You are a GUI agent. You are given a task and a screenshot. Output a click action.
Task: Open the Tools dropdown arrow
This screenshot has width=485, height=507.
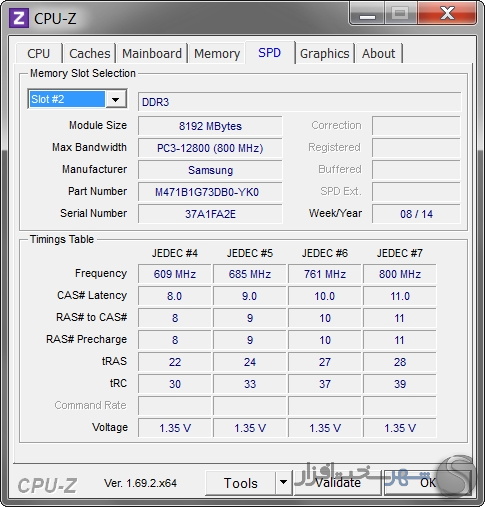(x=283, y=483)
